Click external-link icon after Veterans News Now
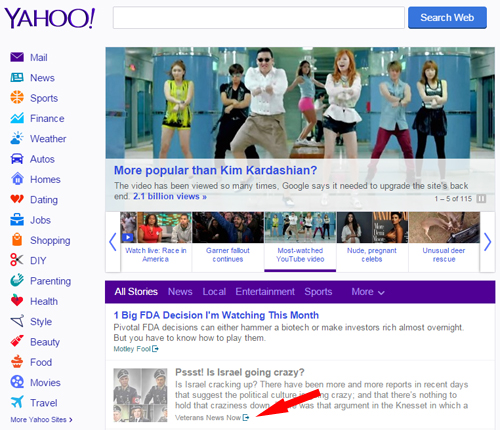Image resolution: width=500 pixels, height=430 pixels. coord(246,418)
